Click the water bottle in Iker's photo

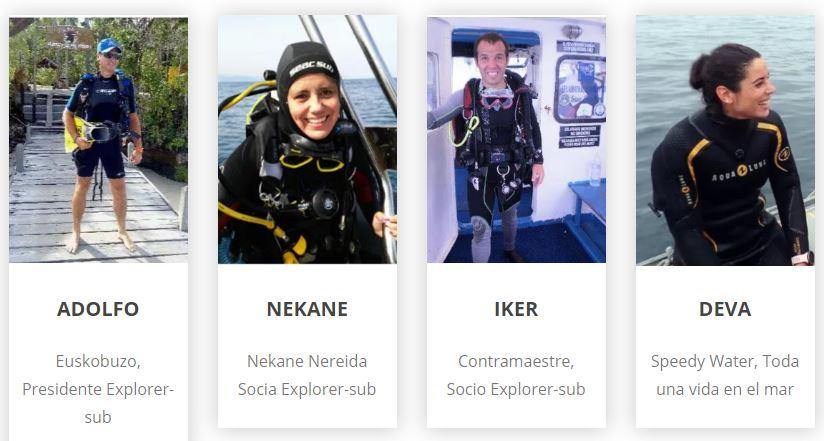[x=595, y=169]
